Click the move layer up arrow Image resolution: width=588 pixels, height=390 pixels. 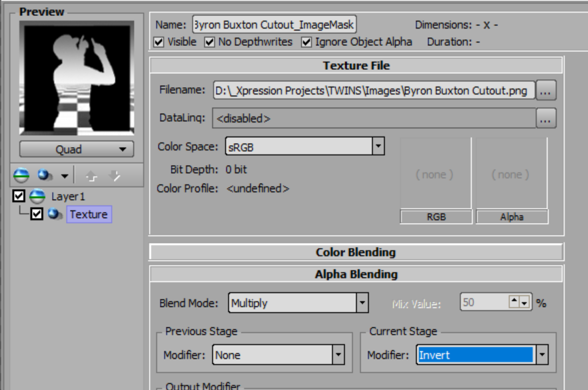[x=91, y=176]
